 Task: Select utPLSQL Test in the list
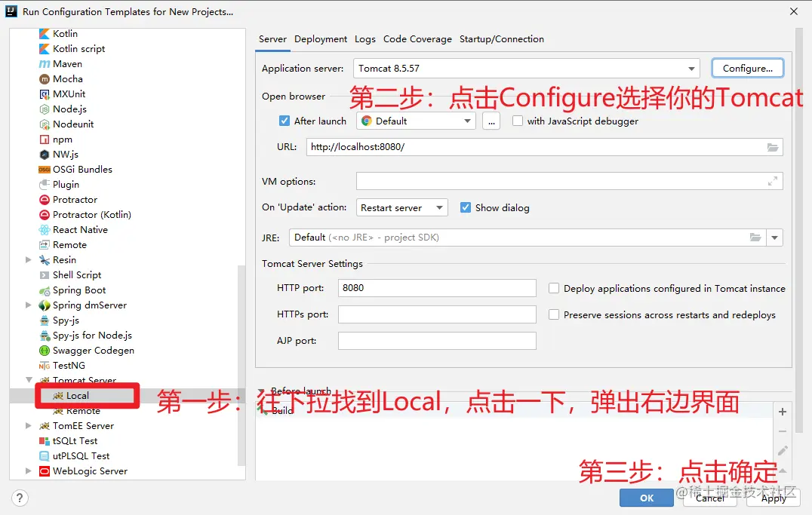81,456
